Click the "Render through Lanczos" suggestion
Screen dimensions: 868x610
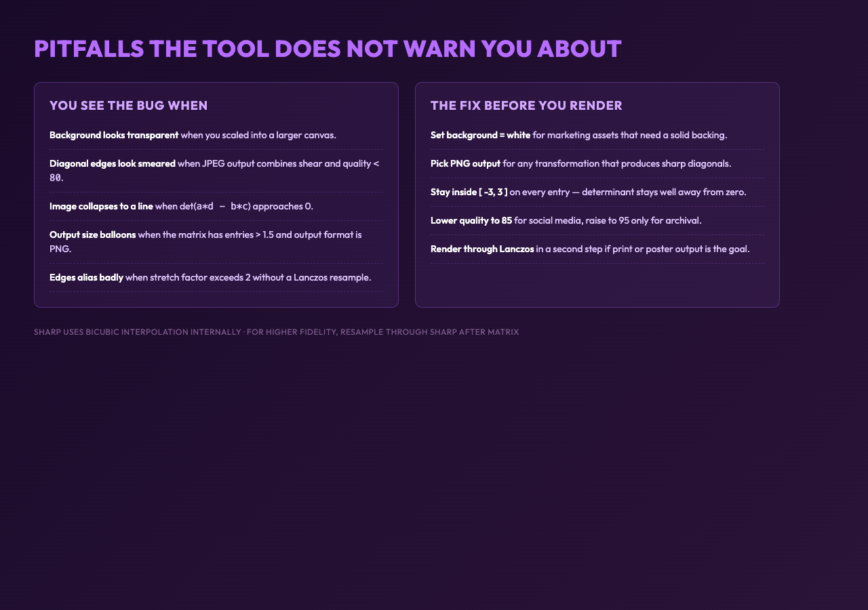(597, 249)
